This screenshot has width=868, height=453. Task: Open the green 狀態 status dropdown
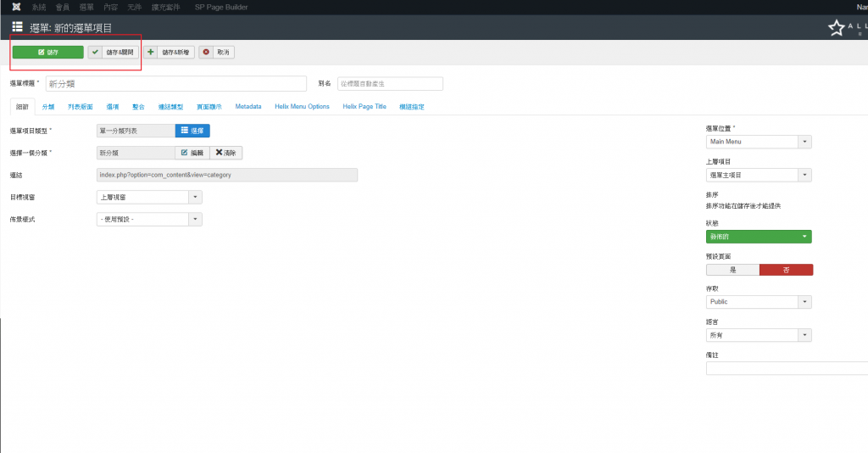(759, 238)
